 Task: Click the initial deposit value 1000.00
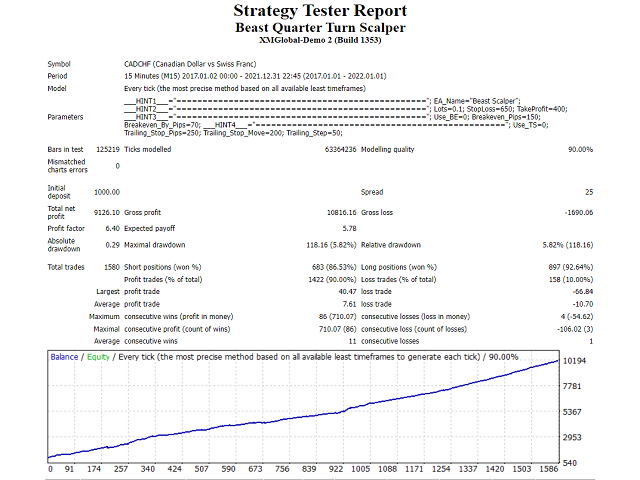point(107,192)
